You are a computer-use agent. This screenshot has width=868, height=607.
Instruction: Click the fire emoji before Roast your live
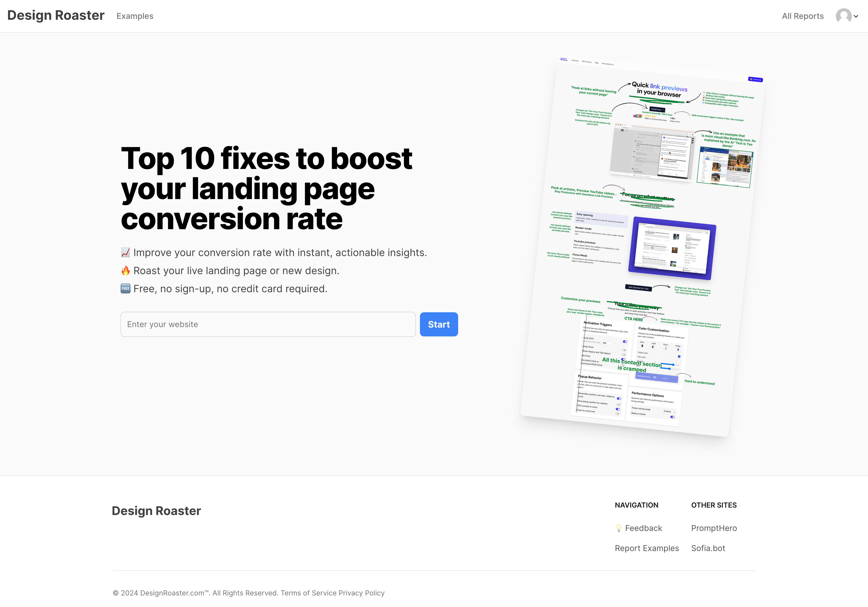pos(126,271)
